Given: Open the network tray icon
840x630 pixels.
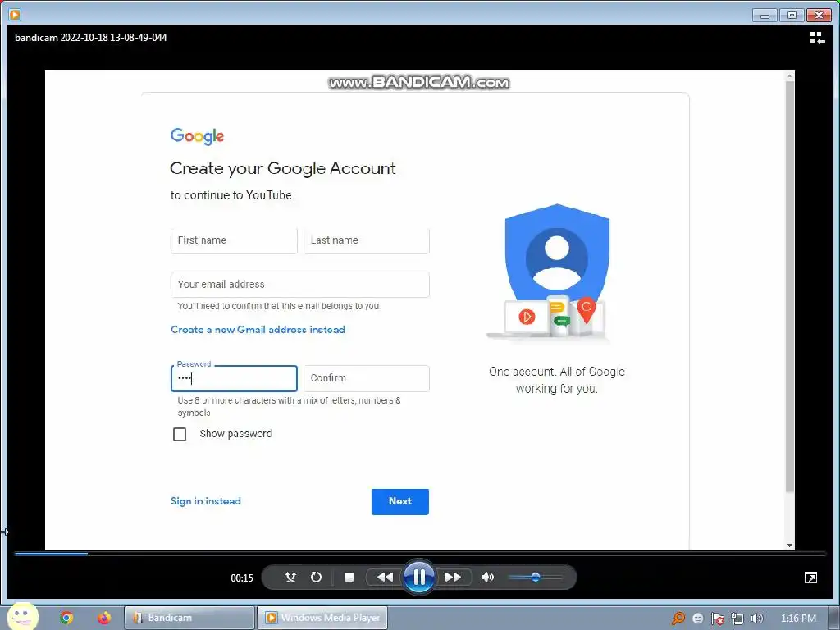Looking at the screenshot, I should [x=737, y=619].
